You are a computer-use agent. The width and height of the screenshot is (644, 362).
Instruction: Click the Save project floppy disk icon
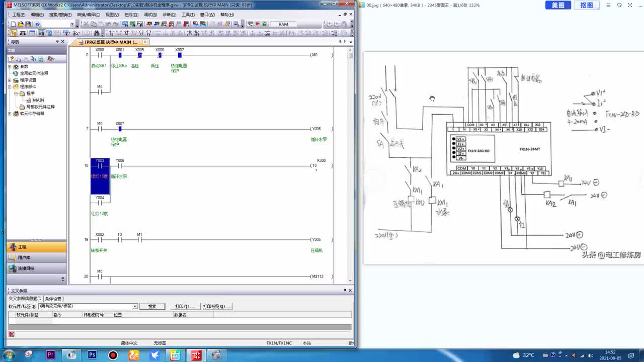tap(28, 24)
